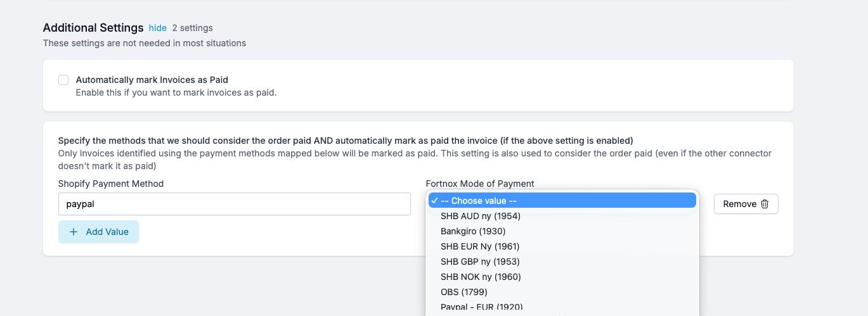Image resolution: width=868 pixels, height=316 pixels.
Task: Click the trash icon beside Remove
Action: pos(765,204)
